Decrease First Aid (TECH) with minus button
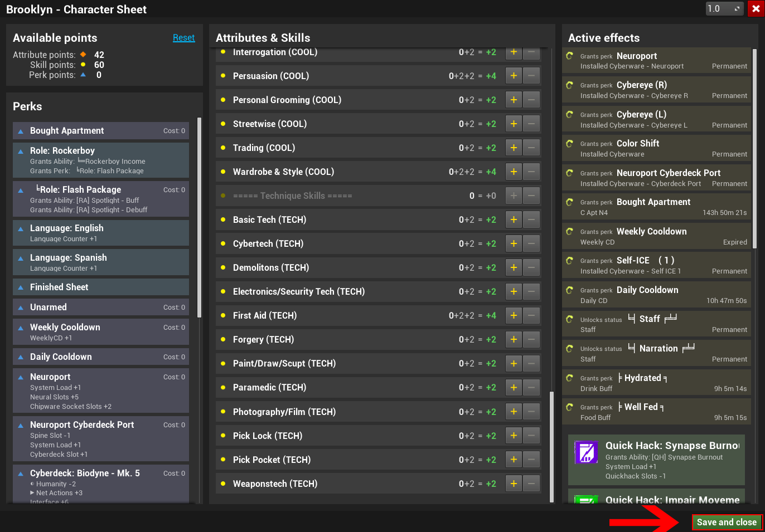This screenshot has height=532, width=765. point(531,315)
